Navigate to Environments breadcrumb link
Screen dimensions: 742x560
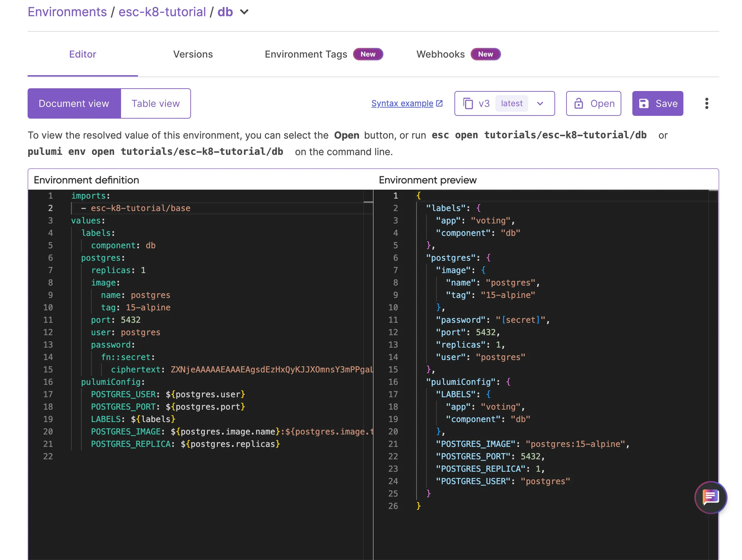click(67, 12)
